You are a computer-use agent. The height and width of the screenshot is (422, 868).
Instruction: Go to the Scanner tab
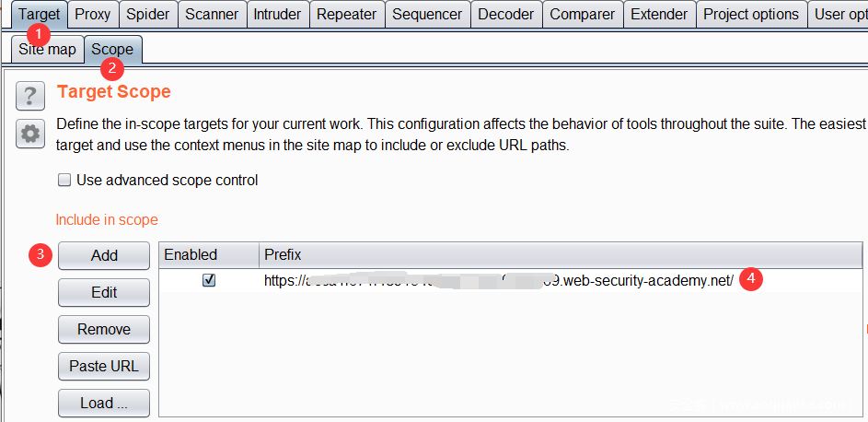coord(212,14)
